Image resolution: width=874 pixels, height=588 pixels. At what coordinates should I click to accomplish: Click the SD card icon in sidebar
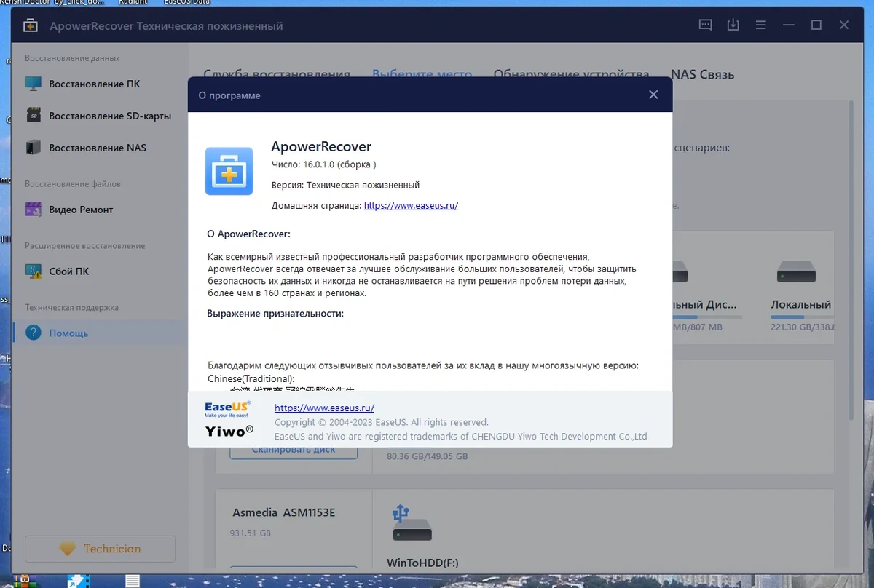[34, 116]
